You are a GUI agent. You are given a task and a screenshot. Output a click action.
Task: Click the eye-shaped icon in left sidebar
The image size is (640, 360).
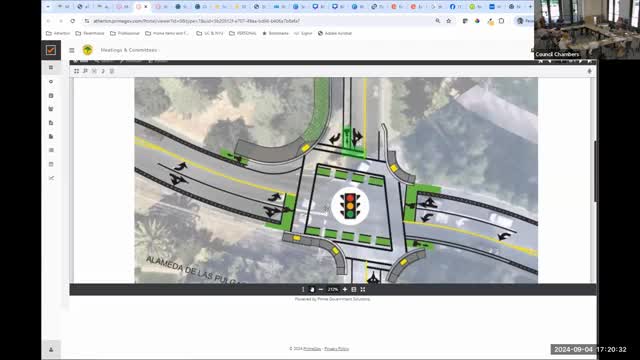click(x=51, y=82)
